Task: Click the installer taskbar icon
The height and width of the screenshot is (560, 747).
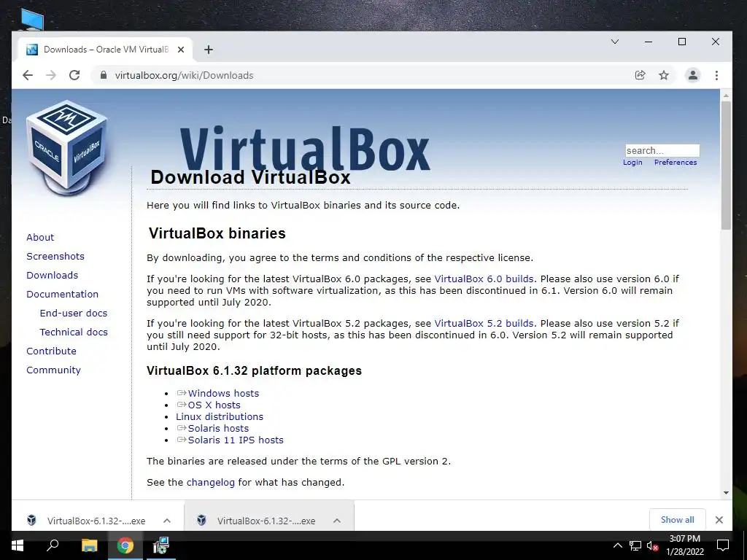Action: pos(161,545)
